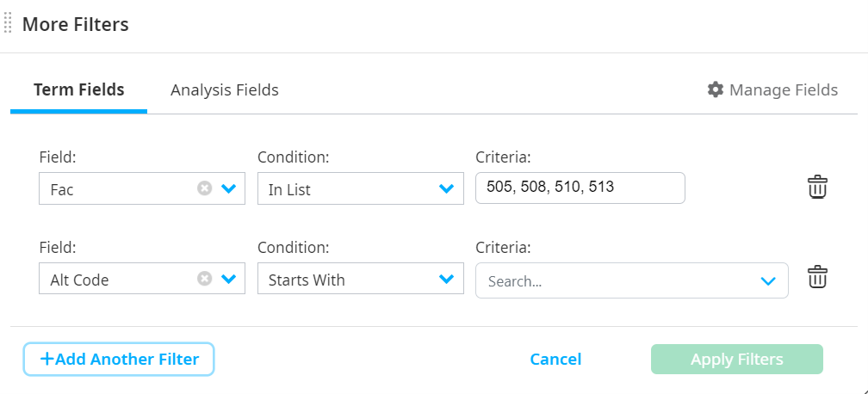The height and width of the screenshot is (394, 868).
Task: Switch to the Term Fields tab
Action: [78, 89]
